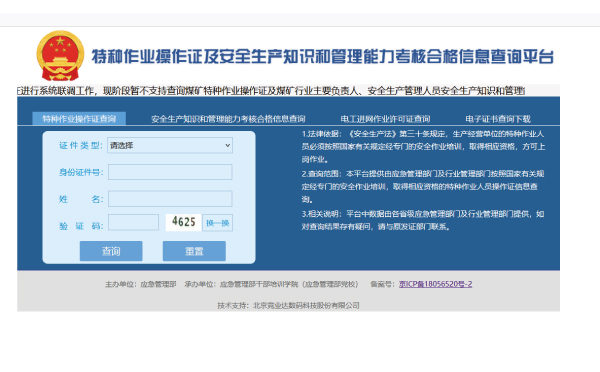Click the 证件类型 field label
600x372 pixels.
click(x=81, y=145)
